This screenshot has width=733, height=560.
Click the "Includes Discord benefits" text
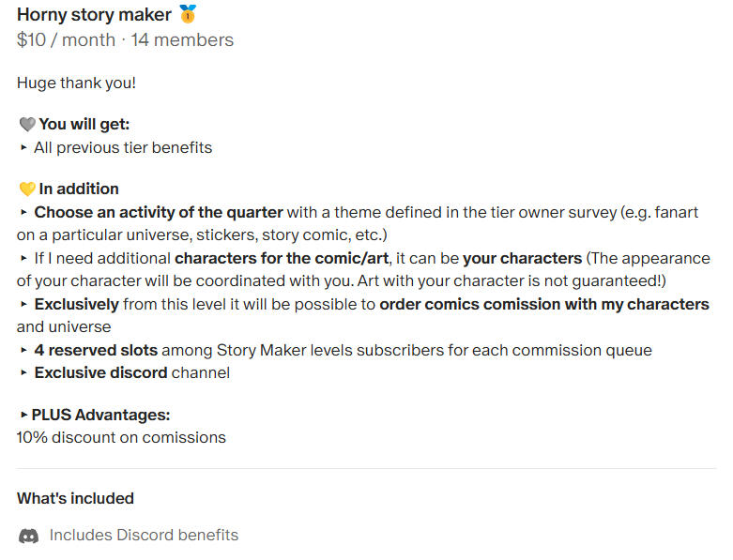tap(144, 536)
